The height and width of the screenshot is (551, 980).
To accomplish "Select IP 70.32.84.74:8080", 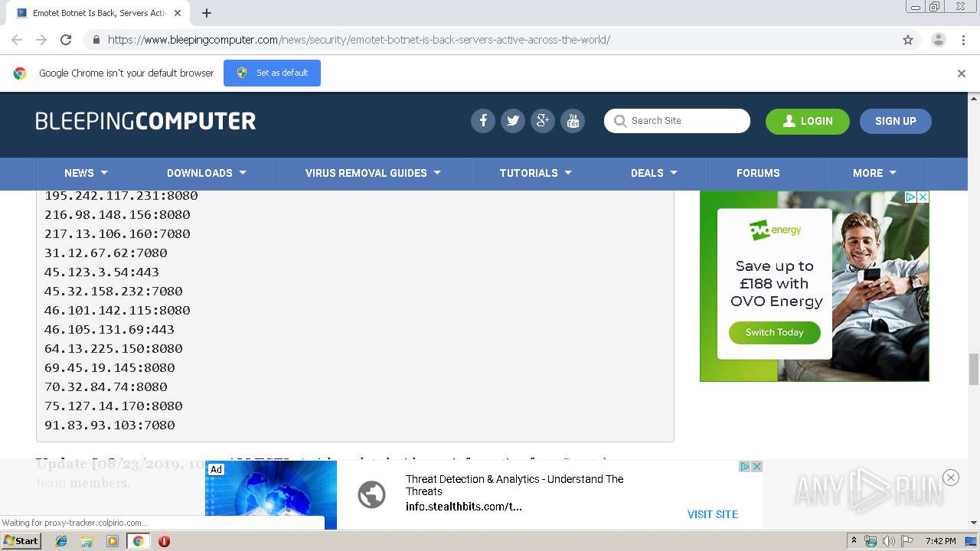I will click(x=106, y=387).
